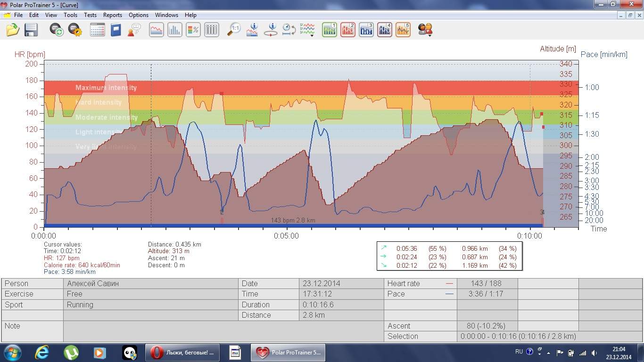Select blue graph preset number 3

point(366,30)
